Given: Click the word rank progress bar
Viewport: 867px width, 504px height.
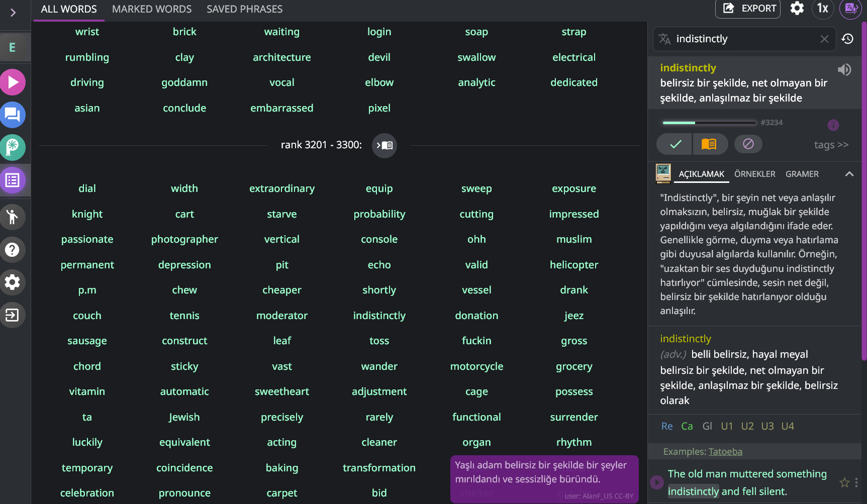Looking at the screenshot, I should coord(709,123).
